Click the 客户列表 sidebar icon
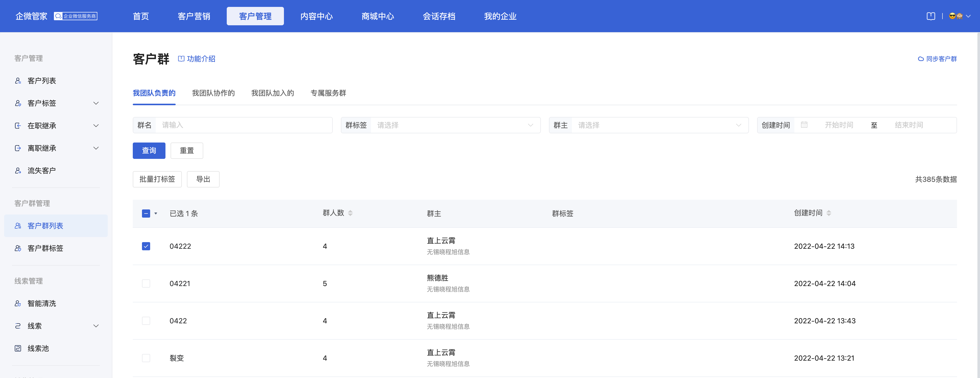This screenshot has width=980, height=378. point(18,81)
